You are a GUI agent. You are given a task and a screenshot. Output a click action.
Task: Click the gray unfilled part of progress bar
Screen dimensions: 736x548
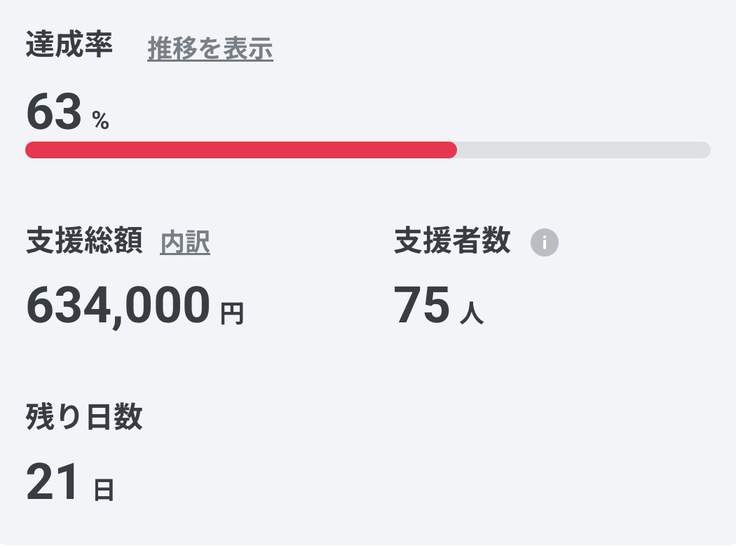583,150
